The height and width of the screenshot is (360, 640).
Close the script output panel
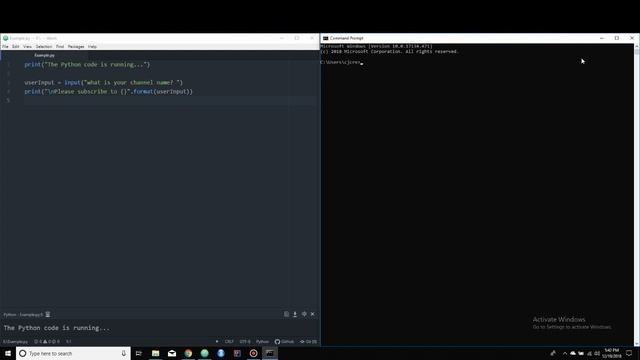coord(313,314)
